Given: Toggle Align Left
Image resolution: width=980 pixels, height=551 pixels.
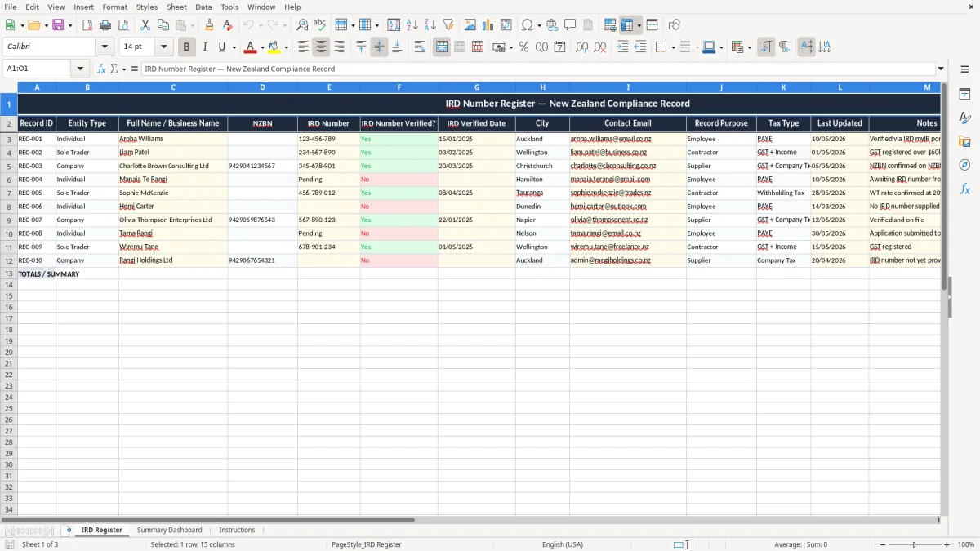Looking at the screenshot, I should (x=303, y=47).
